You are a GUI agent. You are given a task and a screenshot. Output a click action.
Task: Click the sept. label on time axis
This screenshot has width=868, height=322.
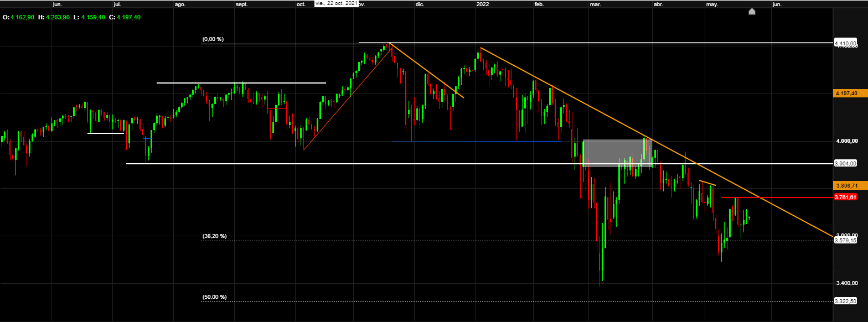242,4
